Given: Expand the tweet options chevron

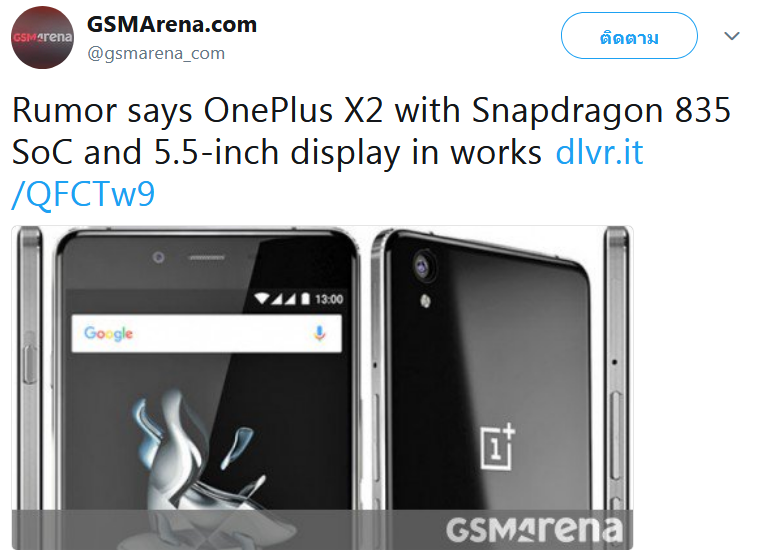Looking at the screenshot, I should click(x=731, y=36).
